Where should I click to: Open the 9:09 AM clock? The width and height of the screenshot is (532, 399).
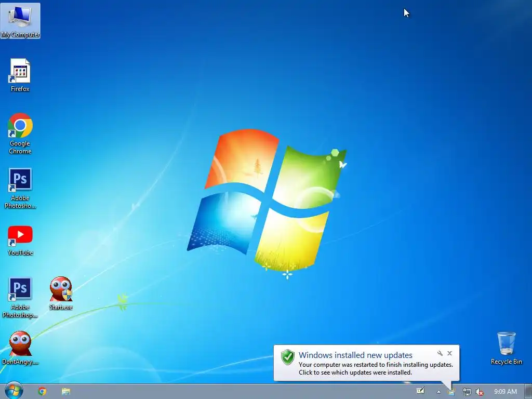point(505,392)
